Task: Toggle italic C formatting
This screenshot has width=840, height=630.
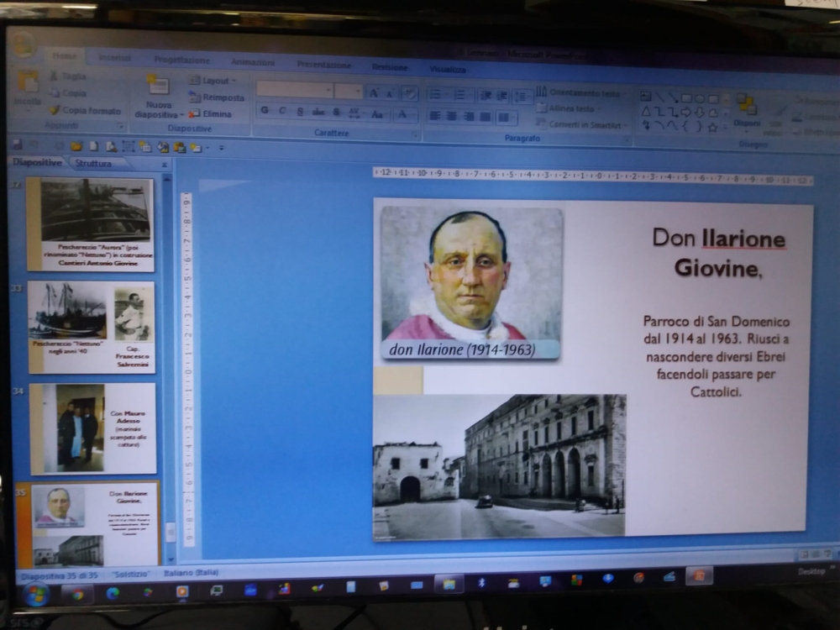Action: [282, 111]
